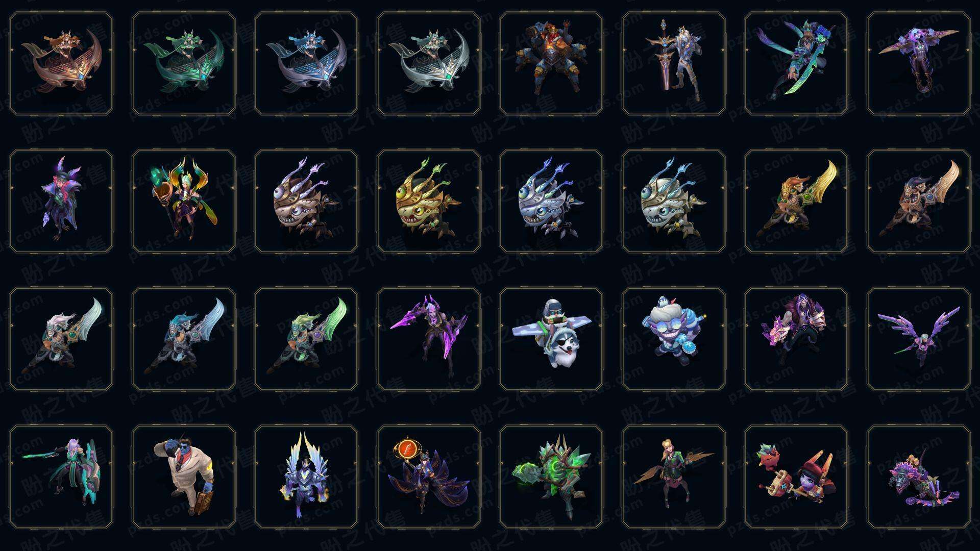Select the blue-winged armored figure skin
This screenshot has width=980, height=551.
tap(306, 477)
